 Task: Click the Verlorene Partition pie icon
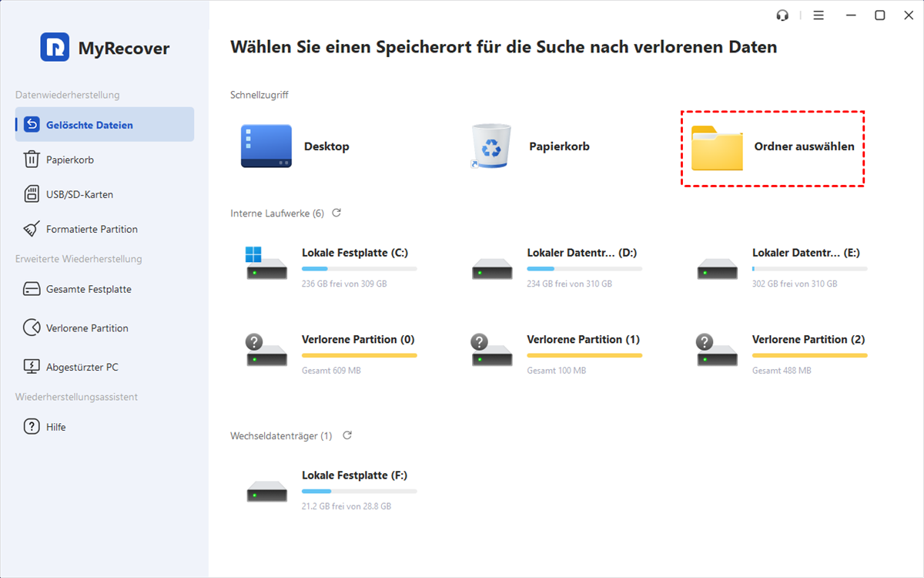pyautogui.click(x=32, y=328)
